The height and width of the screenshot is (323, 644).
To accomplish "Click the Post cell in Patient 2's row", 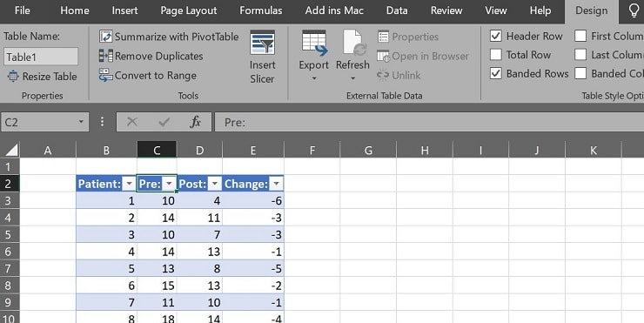I will [199, 218].
